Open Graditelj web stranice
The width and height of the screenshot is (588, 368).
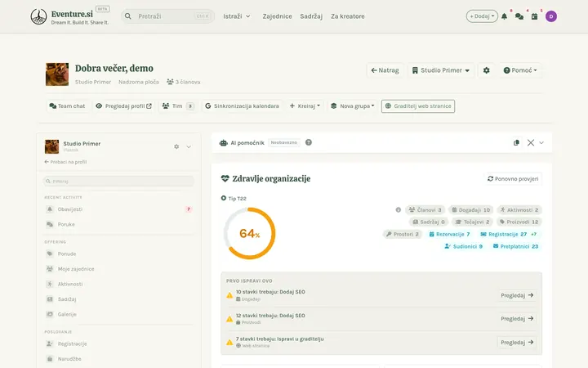click(x=418, y=105)
